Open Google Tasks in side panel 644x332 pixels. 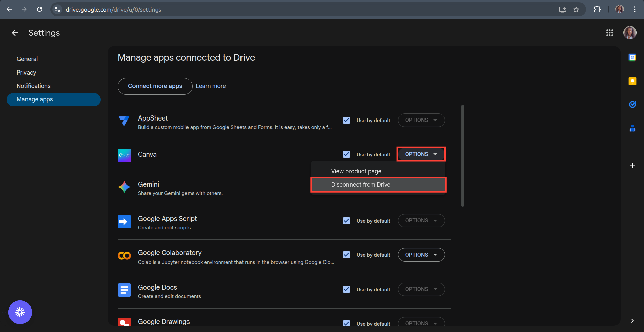click(632, 105)
